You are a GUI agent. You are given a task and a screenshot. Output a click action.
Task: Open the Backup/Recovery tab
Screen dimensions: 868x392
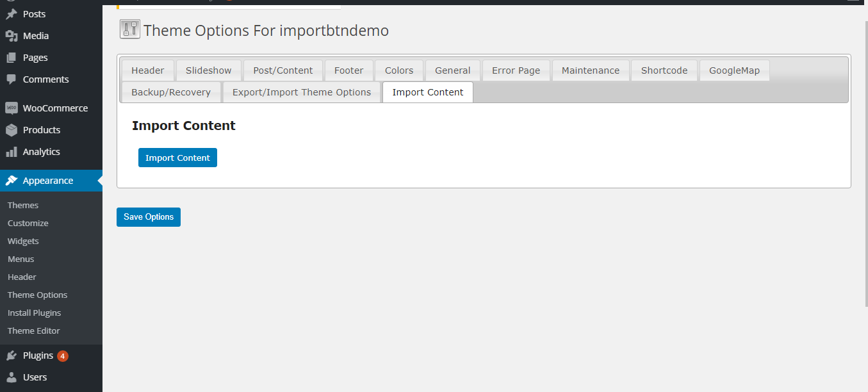click(x=171, y=92)
